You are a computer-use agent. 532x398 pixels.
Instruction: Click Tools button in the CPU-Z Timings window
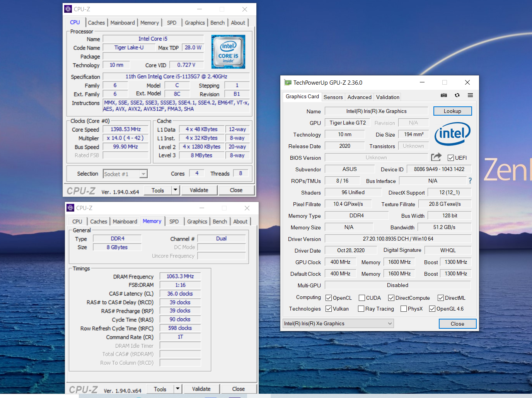160,389
